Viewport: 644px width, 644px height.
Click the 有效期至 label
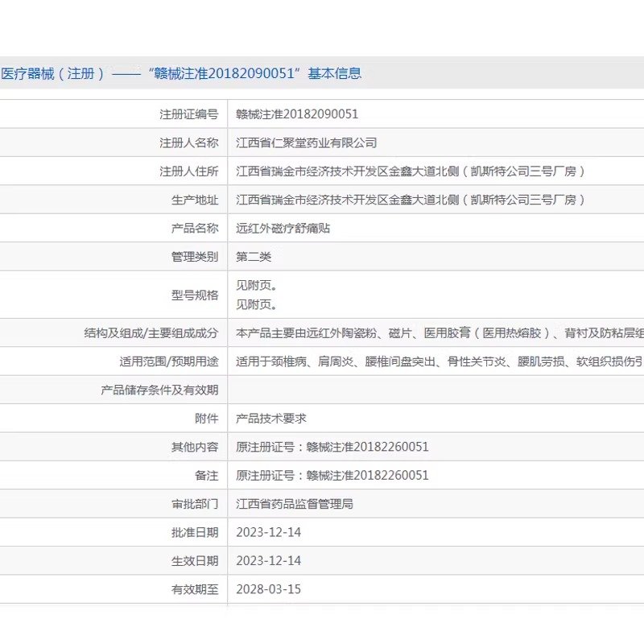(195, 590)
